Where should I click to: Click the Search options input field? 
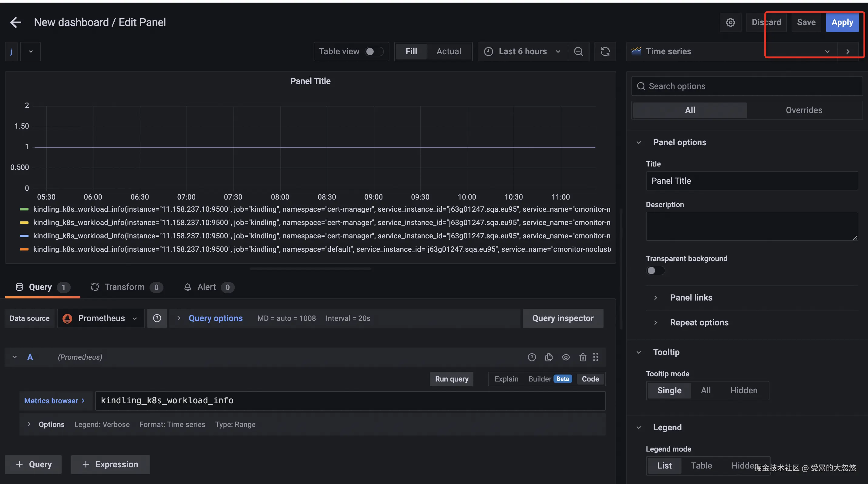(x=752, y=86)
